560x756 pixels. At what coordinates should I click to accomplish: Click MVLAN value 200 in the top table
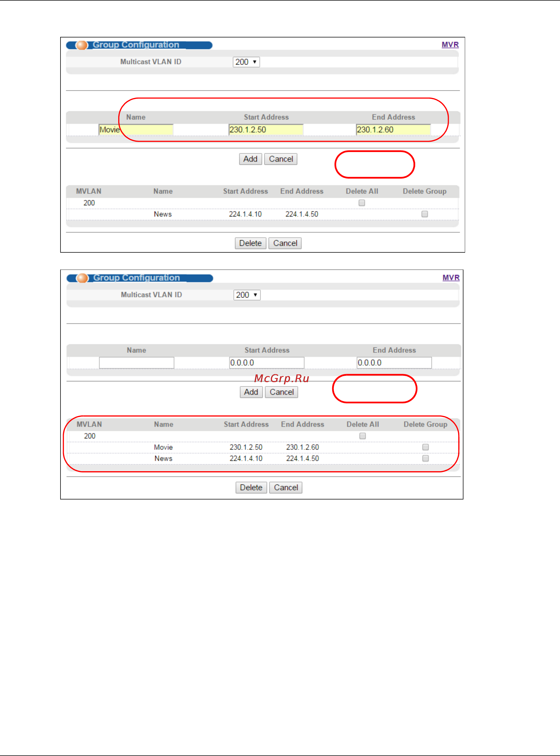click(x=89, y=203)
